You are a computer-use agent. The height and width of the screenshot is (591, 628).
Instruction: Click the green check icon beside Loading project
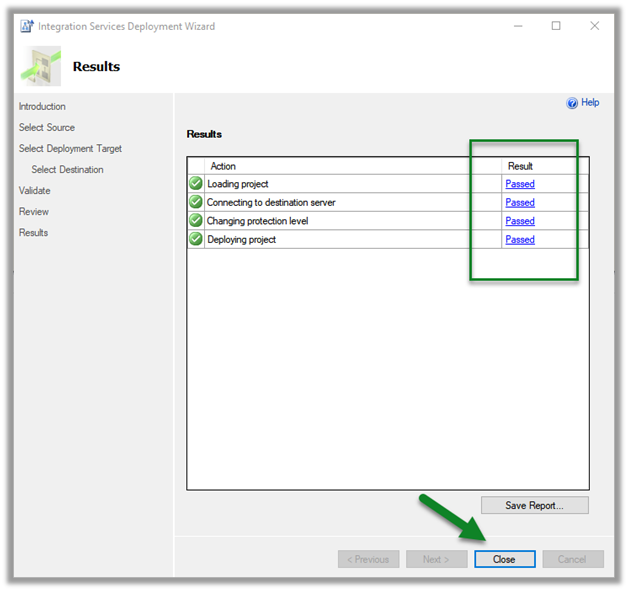(196, 184)
